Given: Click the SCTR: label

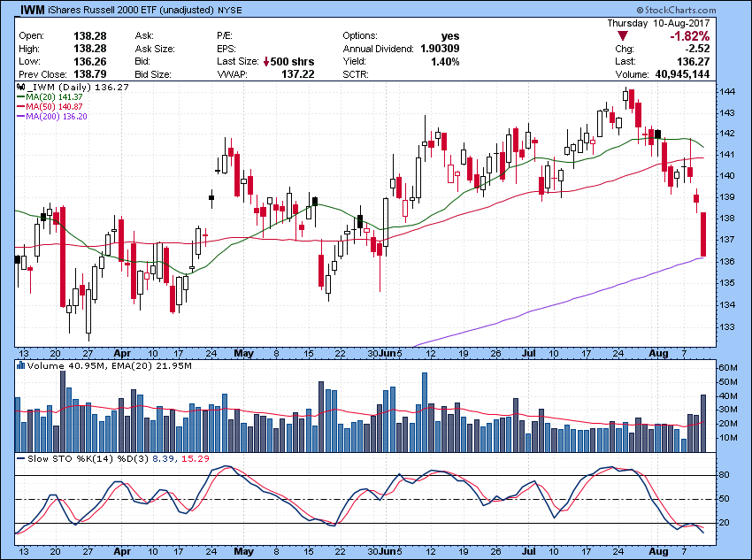Looking at the screenshot, I should 355,74.
